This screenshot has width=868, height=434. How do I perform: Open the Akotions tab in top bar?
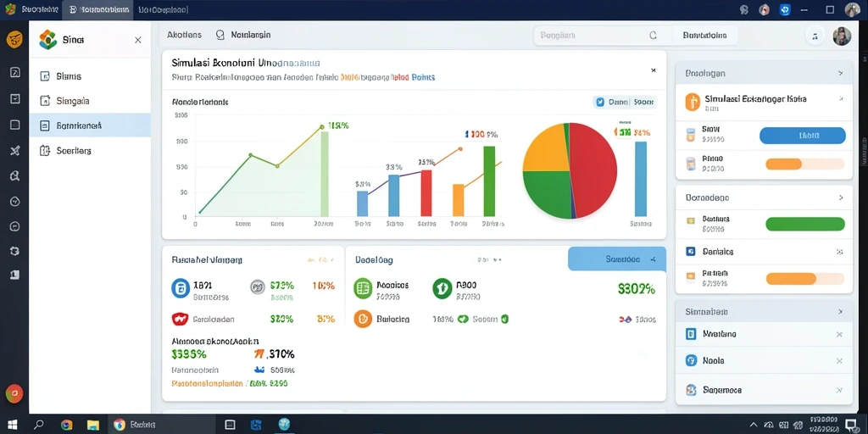[x=184, y=35]
